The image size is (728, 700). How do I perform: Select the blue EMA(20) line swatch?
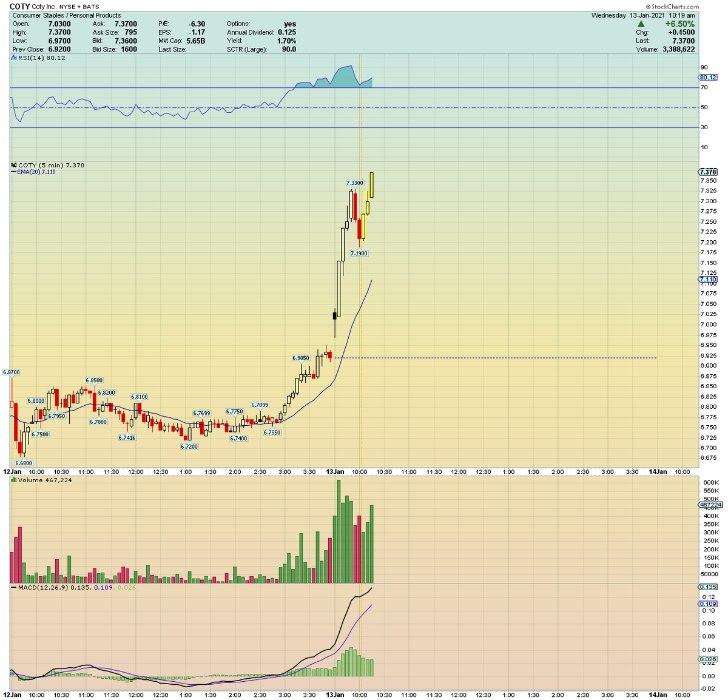coord(13,172)
